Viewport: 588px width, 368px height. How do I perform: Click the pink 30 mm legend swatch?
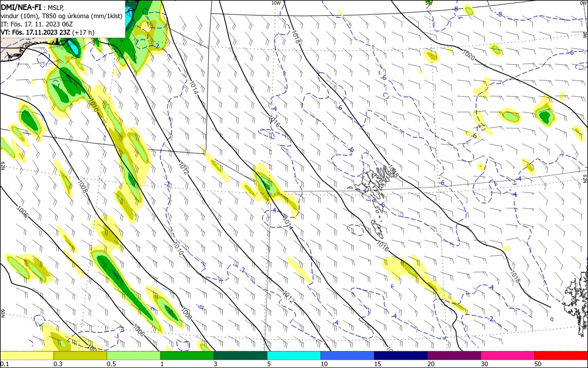tap(508, 356)
